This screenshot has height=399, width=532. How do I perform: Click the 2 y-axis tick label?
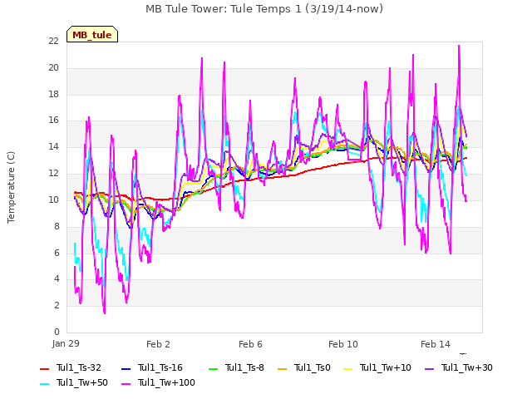coord(57,305)
